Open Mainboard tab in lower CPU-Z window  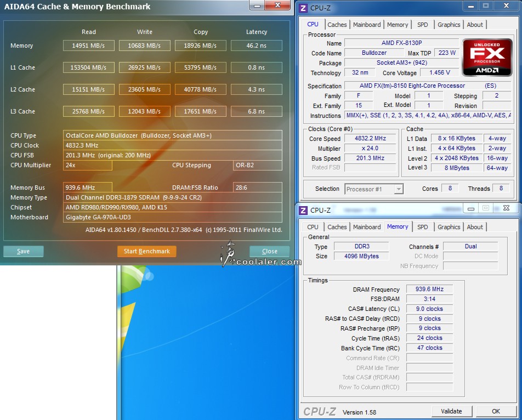pos(366,227)
